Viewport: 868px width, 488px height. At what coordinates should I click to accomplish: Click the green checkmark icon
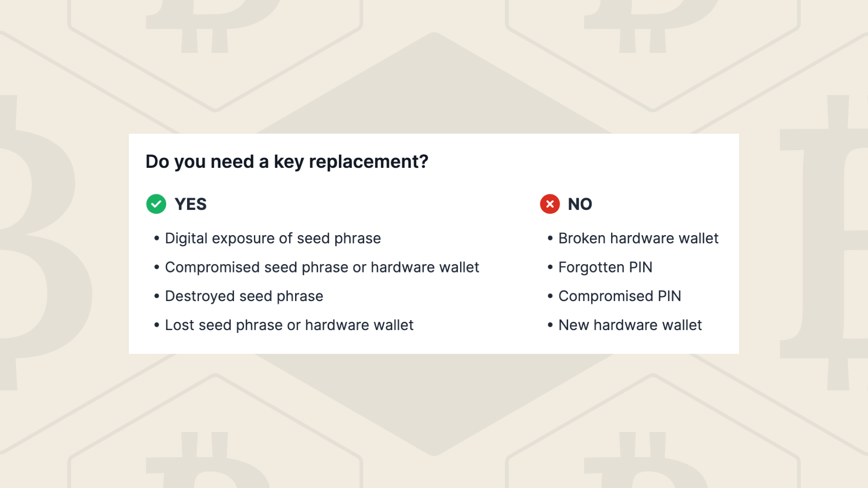point(156,204)
